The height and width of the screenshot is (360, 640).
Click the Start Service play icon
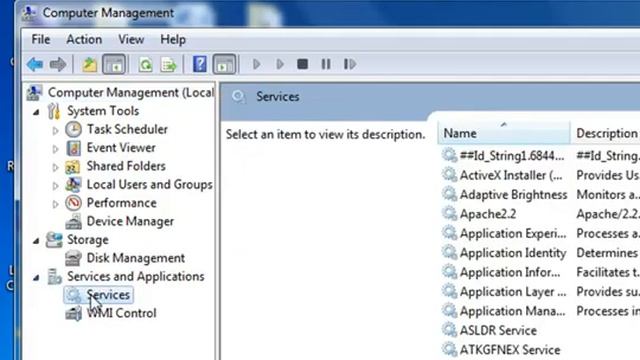(256, 64)
